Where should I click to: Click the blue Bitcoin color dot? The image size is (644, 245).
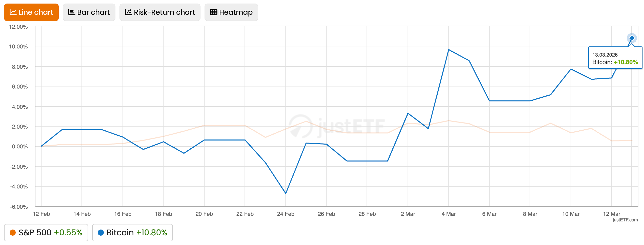click(x=101, y=232)
